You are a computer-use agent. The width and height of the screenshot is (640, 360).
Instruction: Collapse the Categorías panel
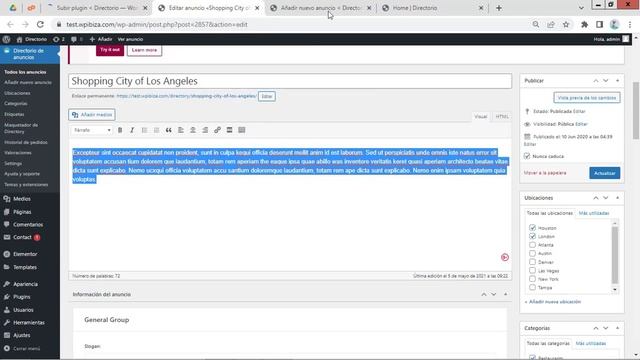617,328
